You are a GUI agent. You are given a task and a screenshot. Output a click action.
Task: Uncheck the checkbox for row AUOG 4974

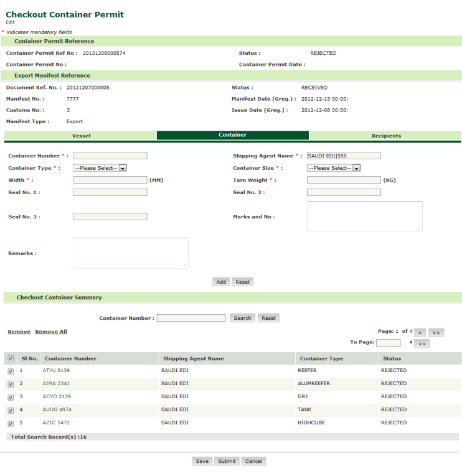click(11, 410)
